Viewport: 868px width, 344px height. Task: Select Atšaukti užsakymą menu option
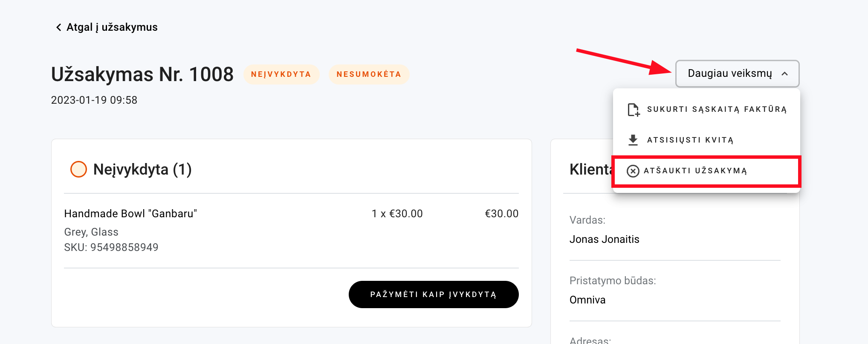point(706,171)
